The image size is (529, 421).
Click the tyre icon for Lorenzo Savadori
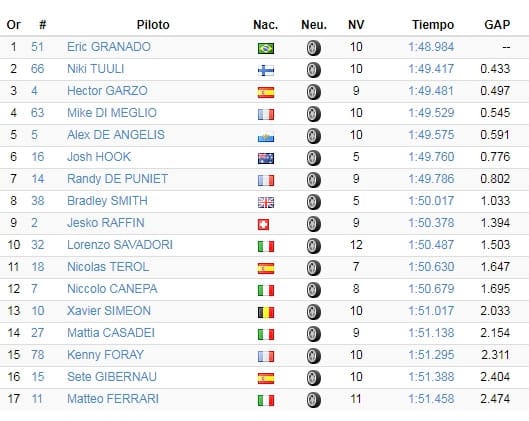click(314, 246)
